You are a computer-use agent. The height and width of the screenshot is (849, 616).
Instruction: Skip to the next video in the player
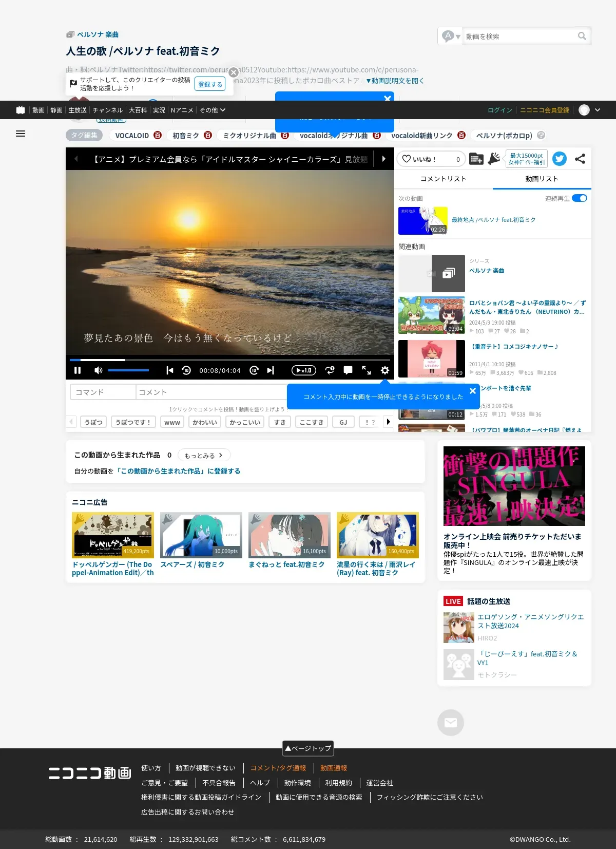[271, 370]
